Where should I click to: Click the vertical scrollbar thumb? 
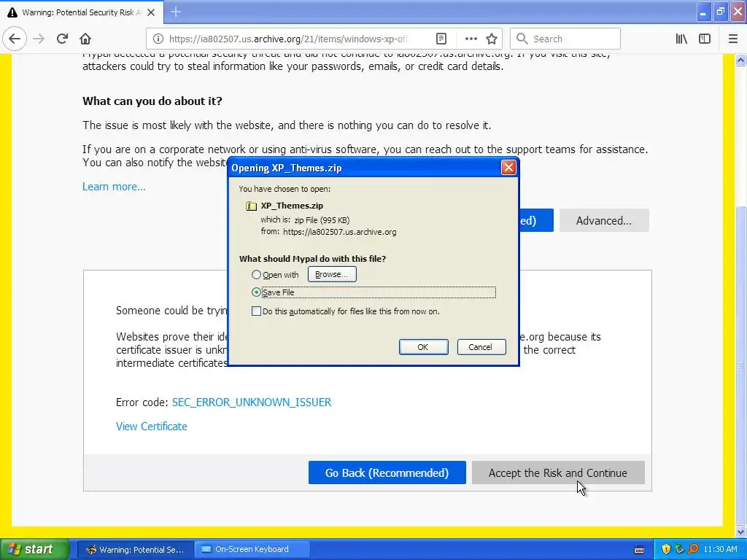(x=741, y=365)
